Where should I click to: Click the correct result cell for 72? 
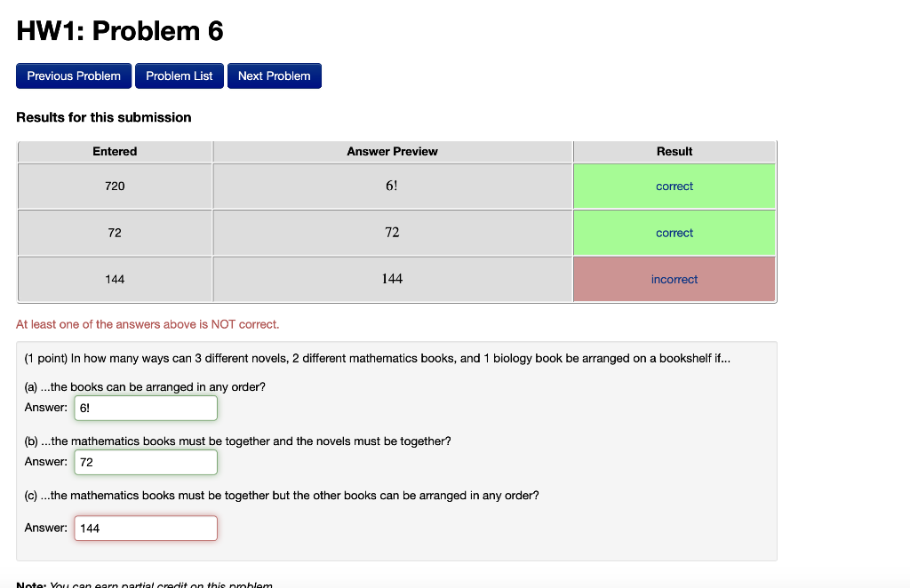pos(675,232)
